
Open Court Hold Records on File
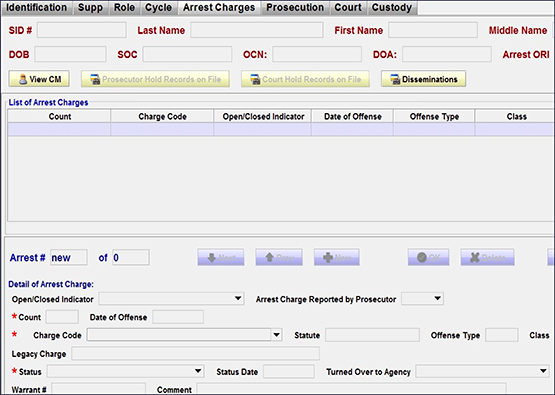pyautogui.click(x=305, y=79)
